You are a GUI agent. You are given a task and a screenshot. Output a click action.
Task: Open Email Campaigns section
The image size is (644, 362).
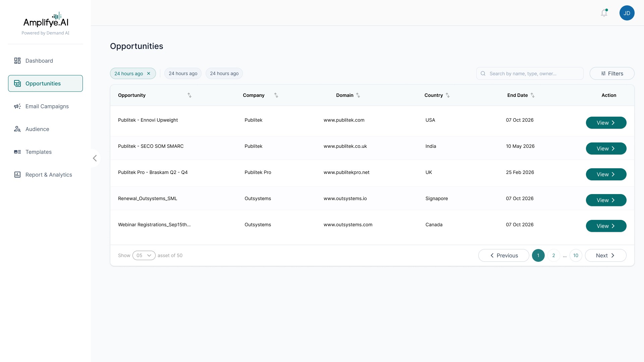[x=47, y=106]
